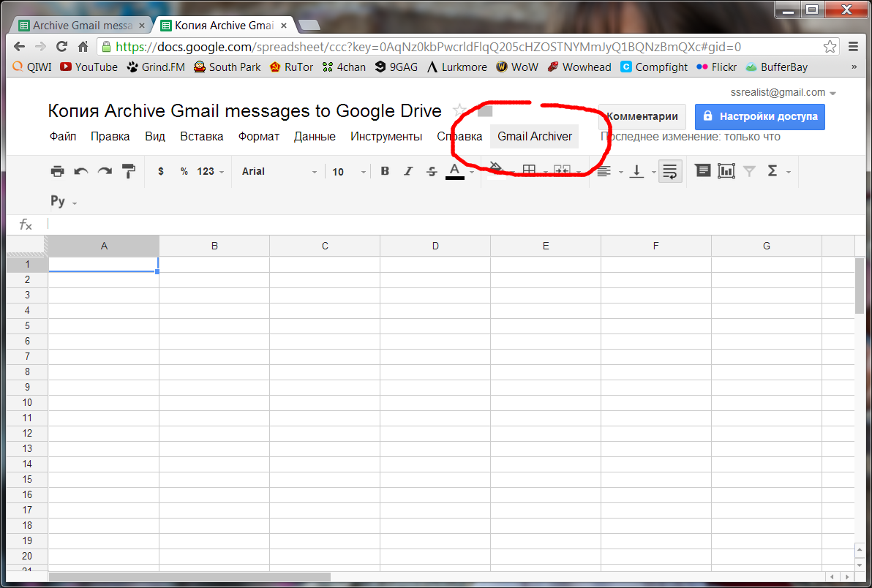
Task: Insert a comment via toolbar icon
Action: tap(702, 171)
